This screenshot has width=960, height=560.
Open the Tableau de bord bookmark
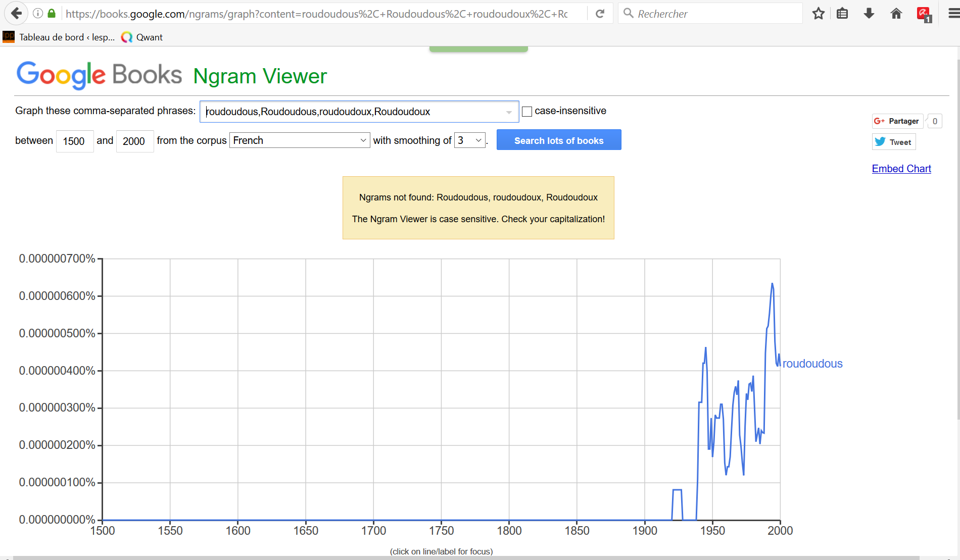[59, 37]
